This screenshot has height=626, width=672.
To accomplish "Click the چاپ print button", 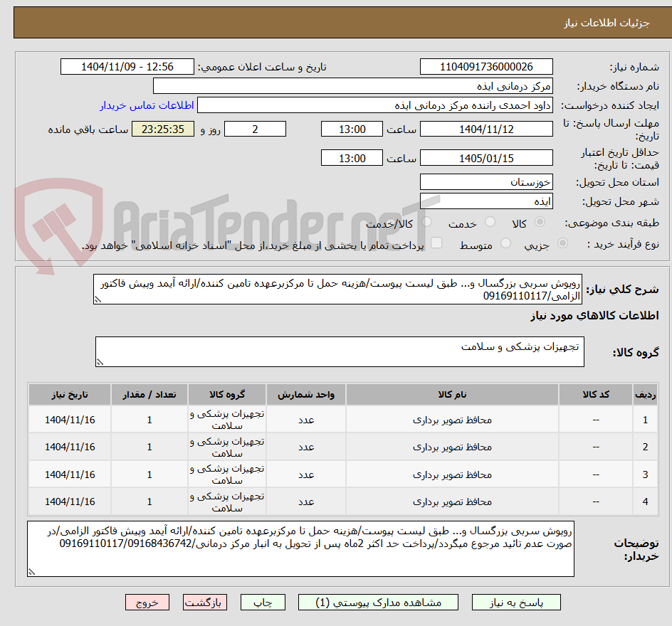I will point(263,603).
